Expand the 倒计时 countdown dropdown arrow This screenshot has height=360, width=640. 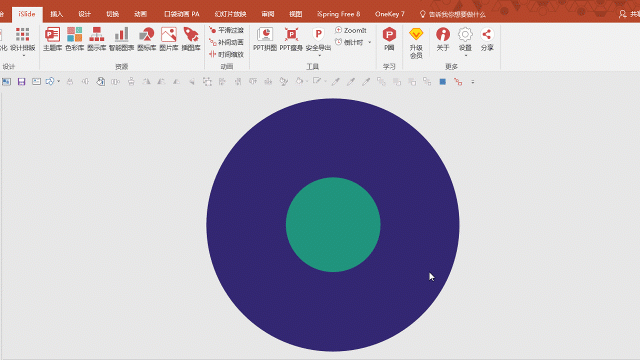click(370, 42)
